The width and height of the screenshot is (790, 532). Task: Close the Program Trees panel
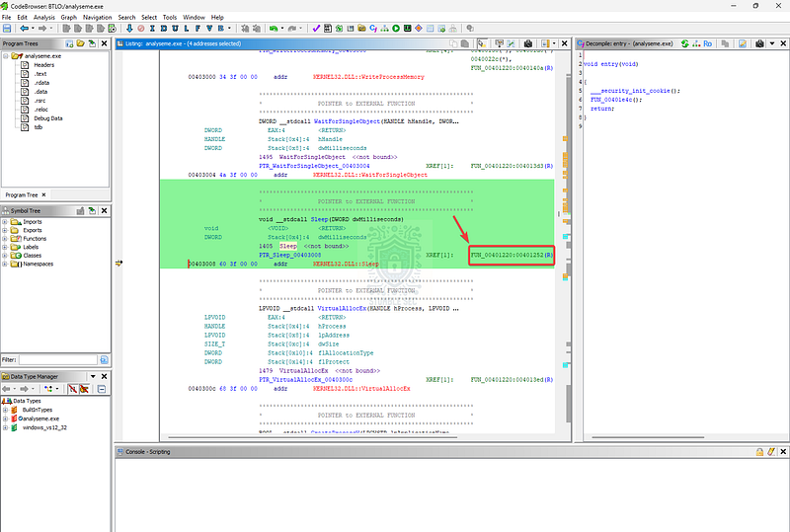click(x=105, y=43)
